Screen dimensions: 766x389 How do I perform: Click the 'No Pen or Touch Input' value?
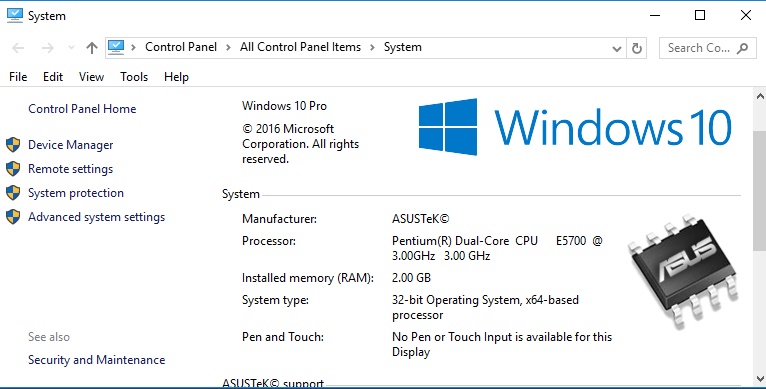click(502, 344)
